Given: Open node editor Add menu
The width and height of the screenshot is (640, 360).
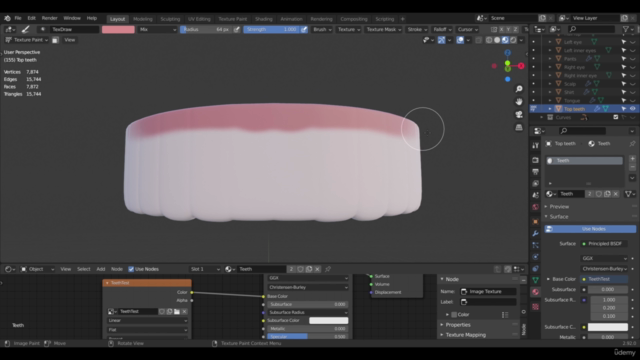Looking at the screenshot, I should tap(100, 269).
